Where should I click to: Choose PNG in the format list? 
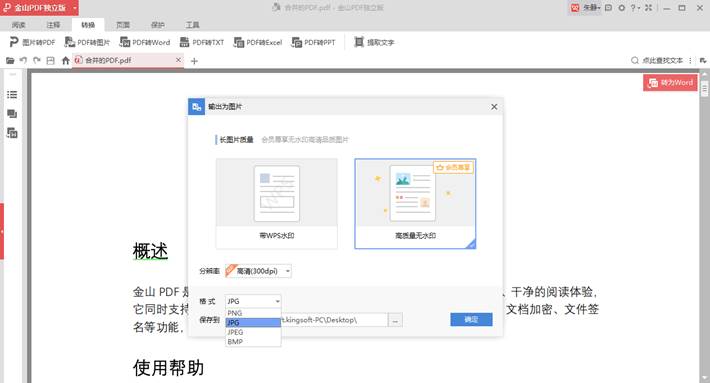(253, 313)
